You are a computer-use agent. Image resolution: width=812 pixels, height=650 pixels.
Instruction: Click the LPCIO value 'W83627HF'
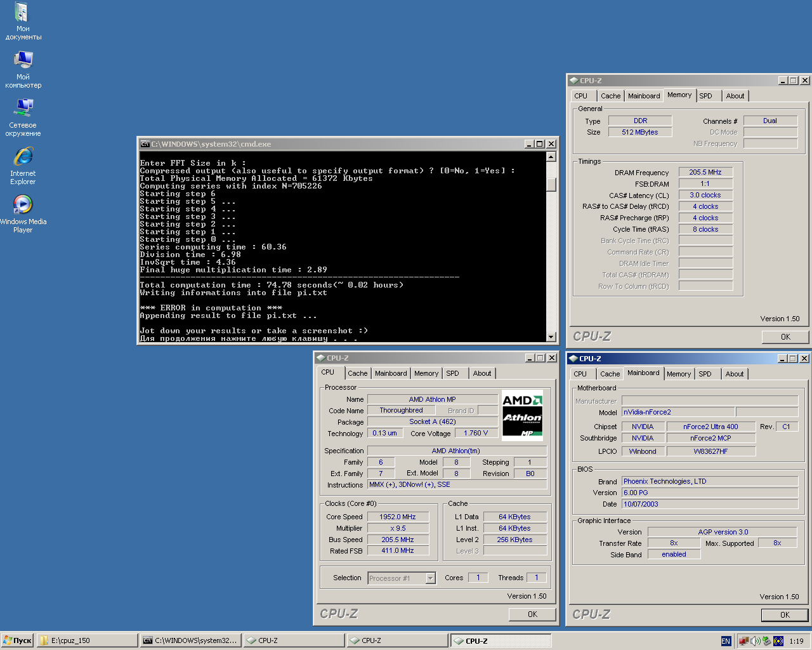710,451
